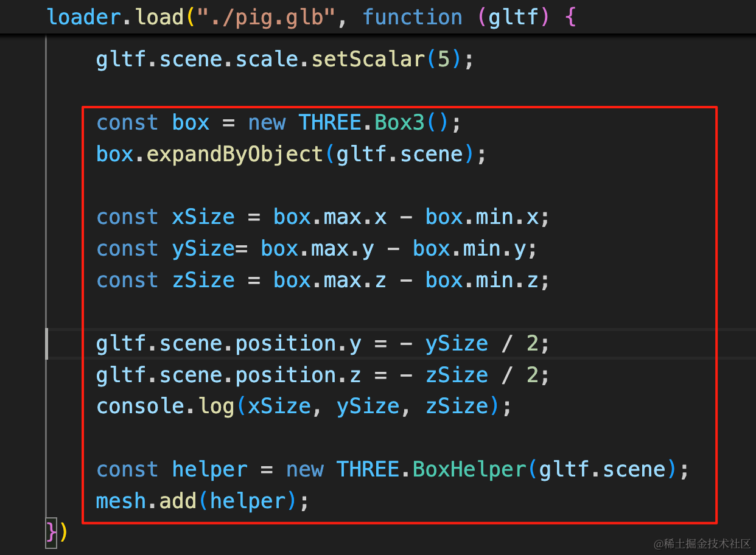Click the gltf.scene.scale.setScalar(5) line

click(284, 60)
